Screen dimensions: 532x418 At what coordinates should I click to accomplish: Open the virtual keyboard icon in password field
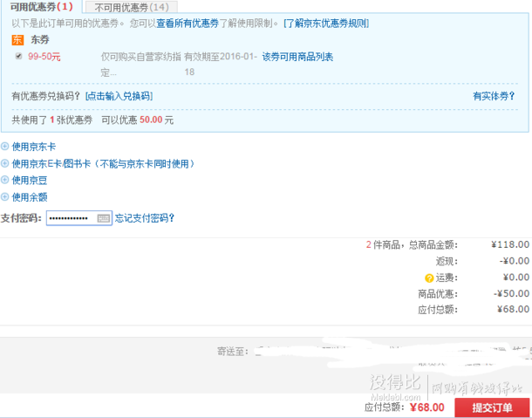pos(103,218)
